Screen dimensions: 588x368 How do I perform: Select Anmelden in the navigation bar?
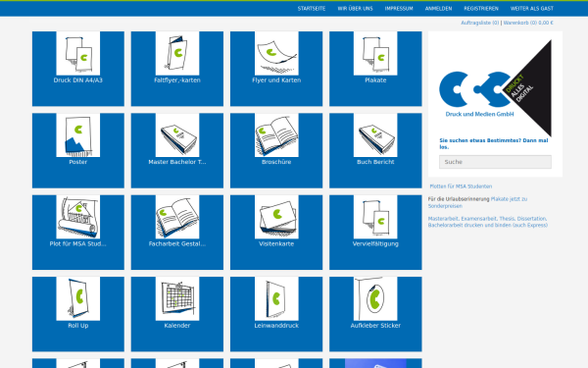click(x=438, y=8)
